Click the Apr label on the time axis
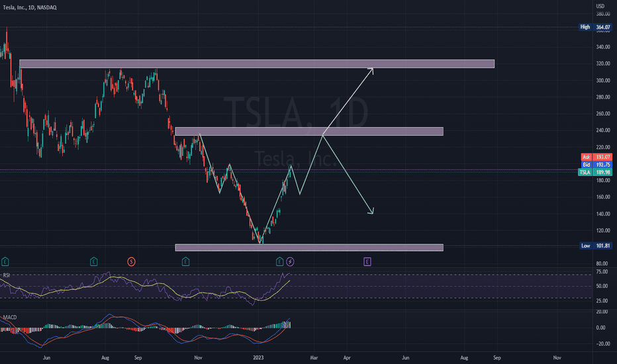This screenshot has width=617, height=364. 347,357
